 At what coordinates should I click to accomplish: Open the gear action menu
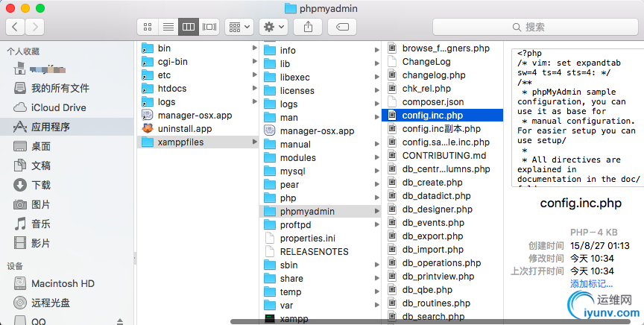(x=274, y=27)
